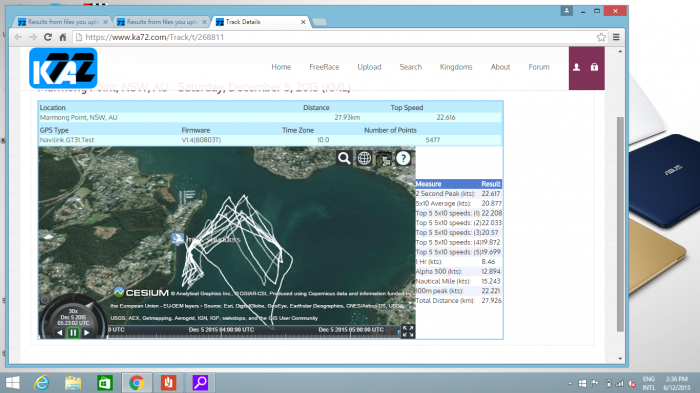Open the Chrome hamburger menu

616,37
